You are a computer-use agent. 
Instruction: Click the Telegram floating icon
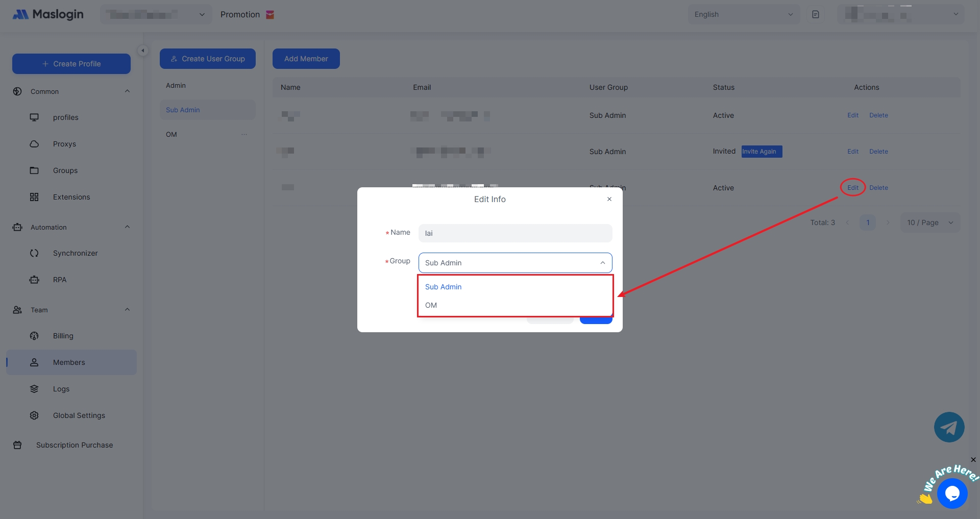coord(949,427)
